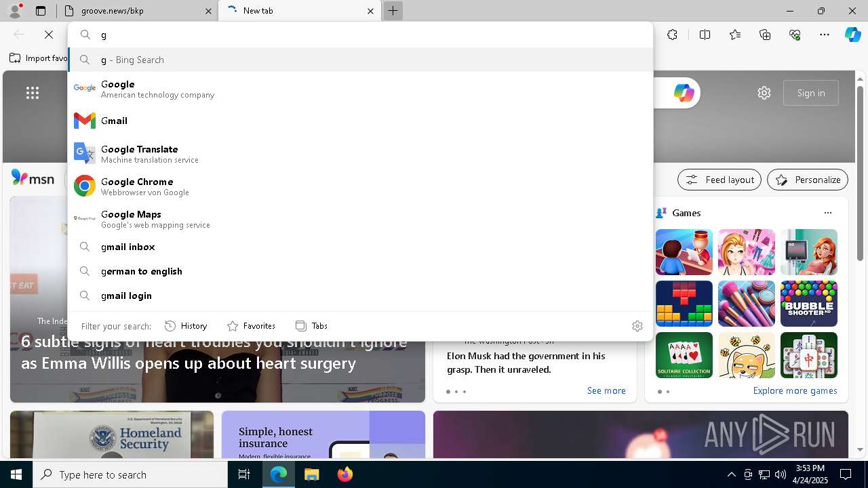The image size is (868, 488).
Task: Select the 'gmail inbox' search suggestion
Action: click(360, 247)
